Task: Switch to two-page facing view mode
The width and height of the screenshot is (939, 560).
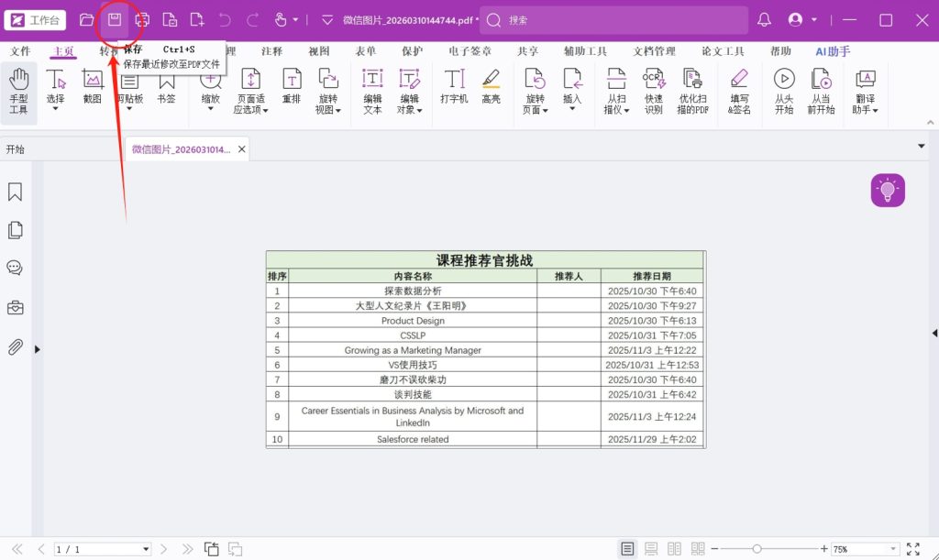Action: [x=675, y=549]
